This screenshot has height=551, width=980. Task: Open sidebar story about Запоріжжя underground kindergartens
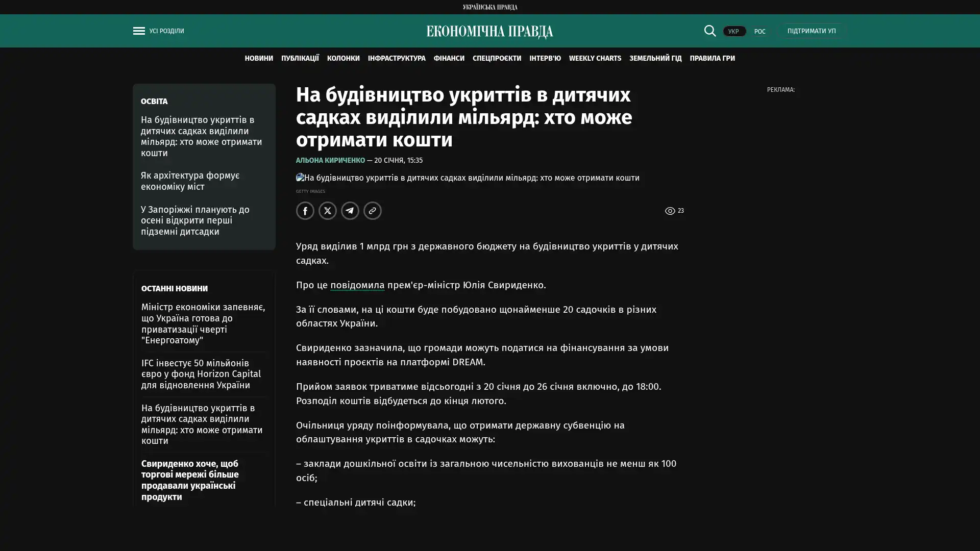195,220
